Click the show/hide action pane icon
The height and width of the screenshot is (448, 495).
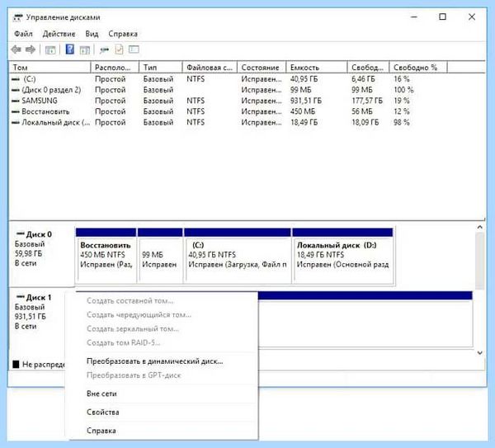pos(85,50)
